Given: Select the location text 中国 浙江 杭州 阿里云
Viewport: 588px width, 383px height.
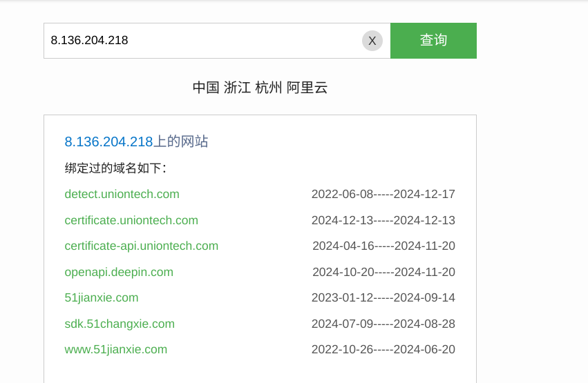Looking at the screenshot, I should [260, 88].
